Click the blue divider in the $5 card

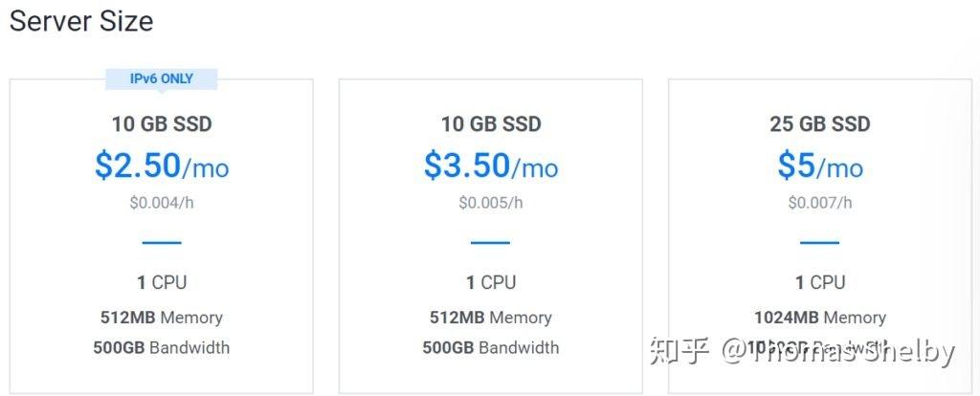[820, 242]
